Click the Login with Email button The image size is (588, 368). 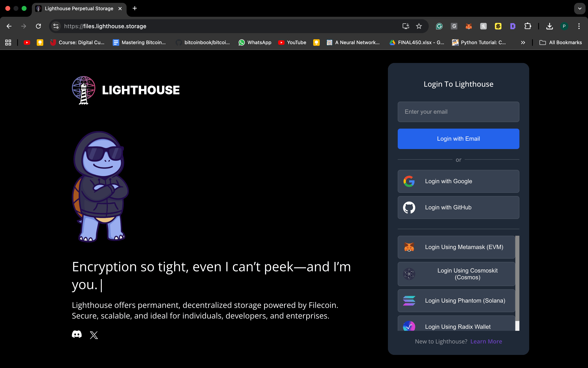tap(459, 139)
